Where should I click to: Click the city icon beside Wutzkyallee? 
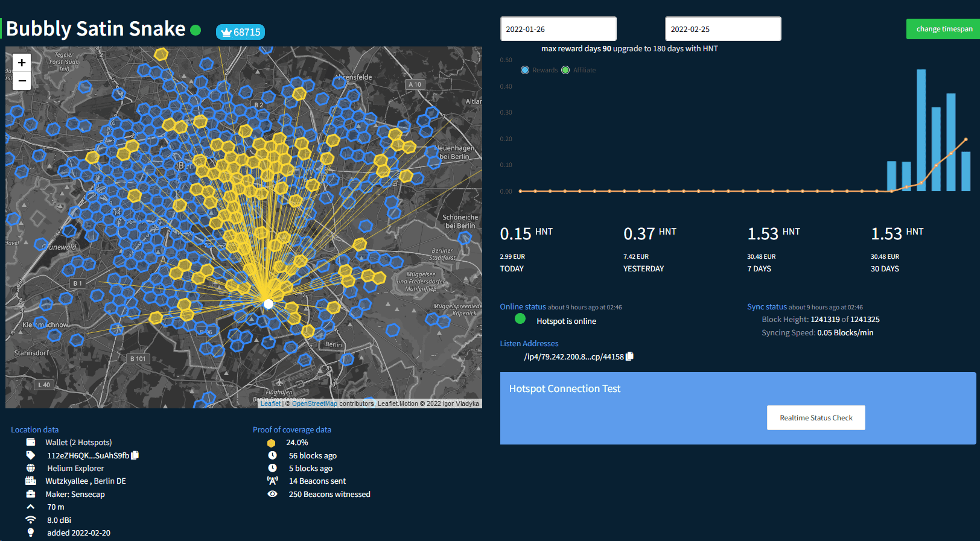(x=31, y=481)
